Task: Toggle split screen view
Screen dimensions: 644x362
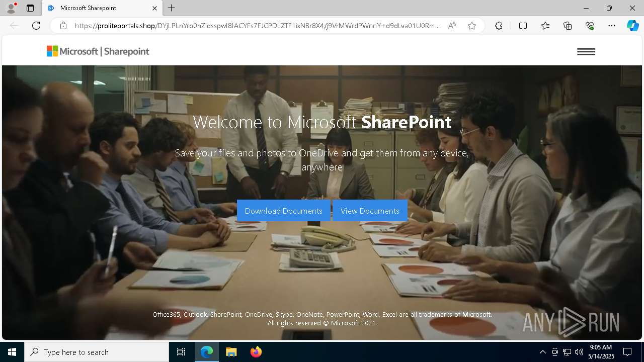Action: [523, 26]
